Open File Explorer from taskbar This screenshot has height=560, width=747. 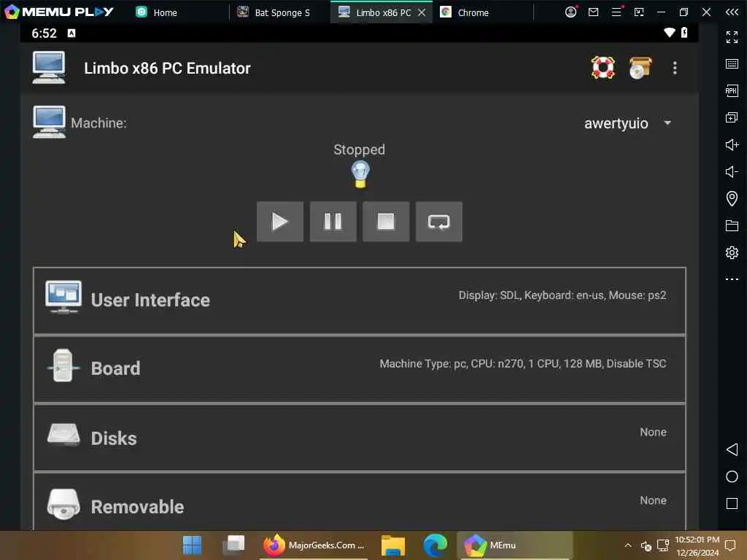[x=393, y=545]
